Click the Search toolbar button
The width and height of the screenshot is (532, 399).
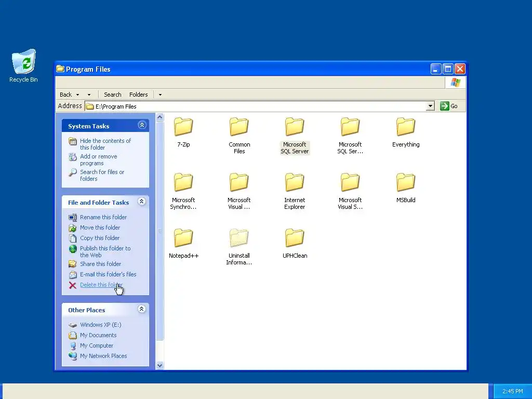click(113, 95)
